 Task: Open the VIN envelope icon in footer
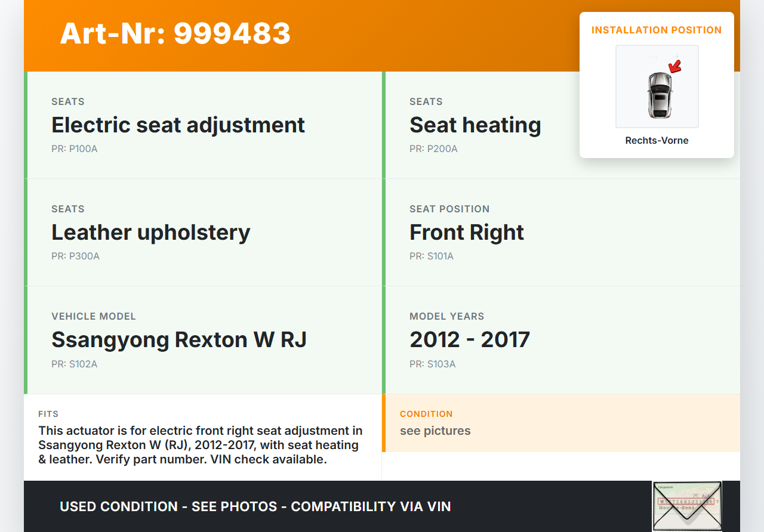pyautogui.click(x=686, y=506)
